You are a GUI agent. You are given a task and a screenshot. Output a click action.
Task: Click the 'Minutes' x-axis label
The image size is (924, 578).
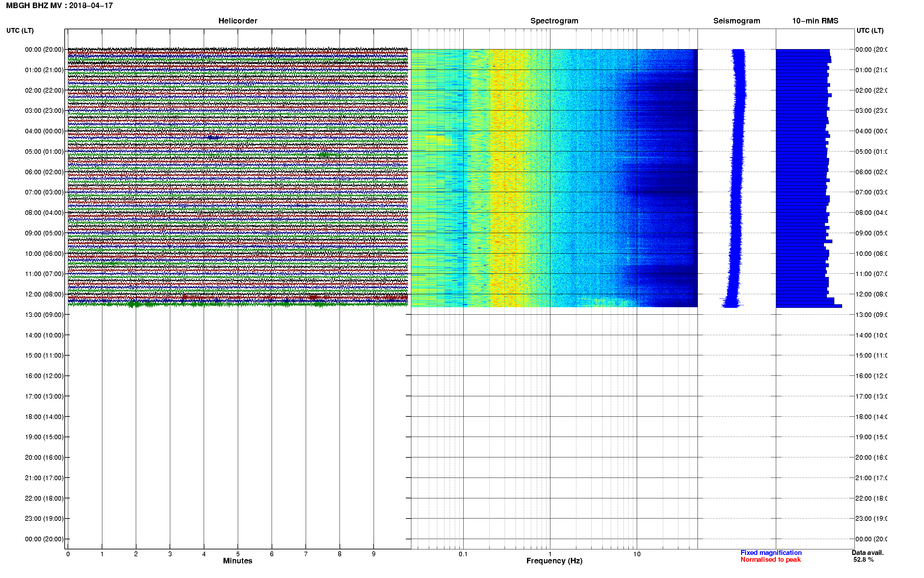[x=237, y=561]
